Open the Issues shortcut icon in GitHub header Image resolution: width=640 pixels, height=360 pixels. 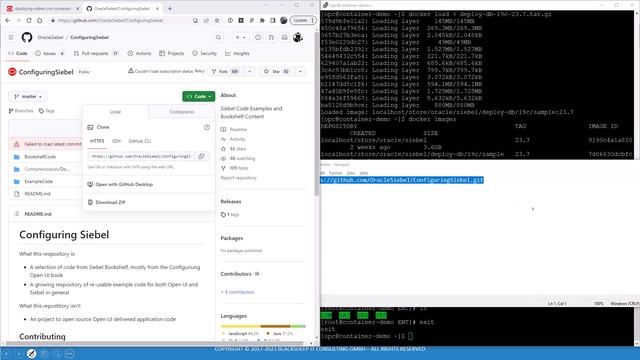258,37
